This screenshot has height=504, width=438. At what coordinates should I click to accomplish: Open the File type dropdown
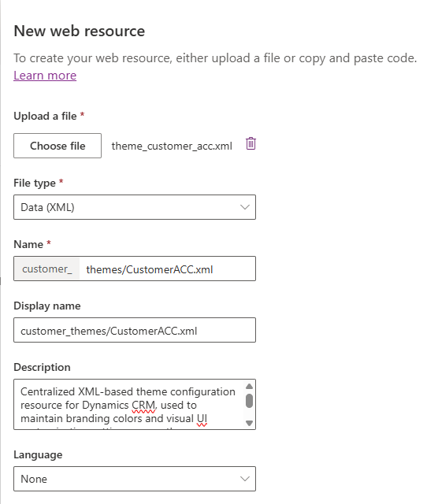135,207
